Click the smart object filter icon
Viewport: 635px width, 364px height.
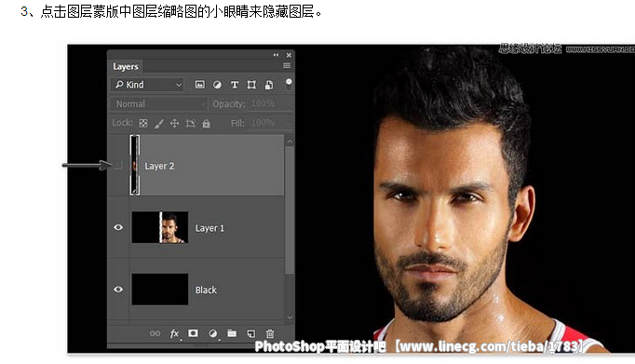pos(269,85)
